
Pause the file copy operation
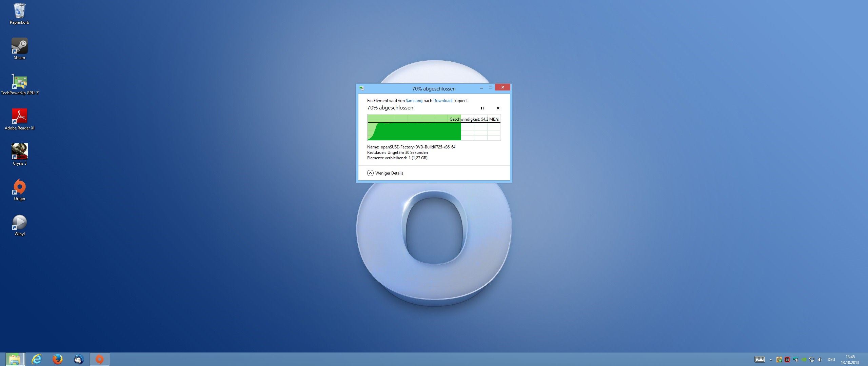click(x=482, y=108)
